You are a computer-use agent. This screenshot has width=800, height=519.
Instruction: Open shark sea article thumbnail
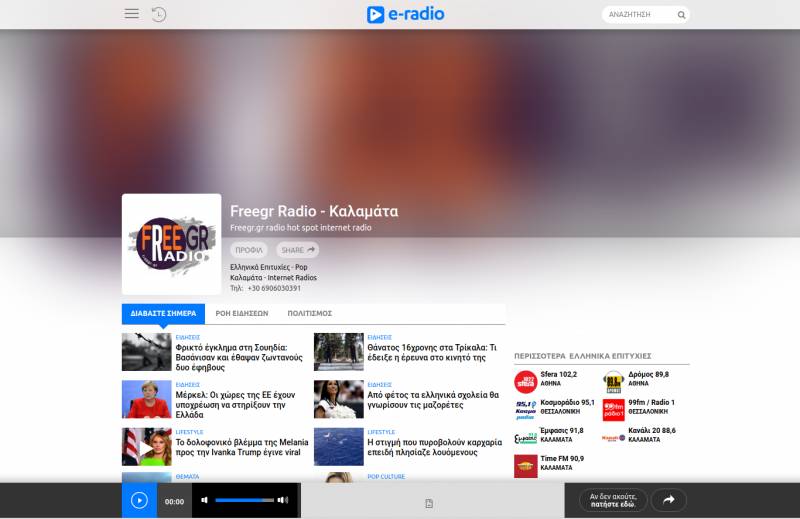pyautogui.click(x=339, y=447)
